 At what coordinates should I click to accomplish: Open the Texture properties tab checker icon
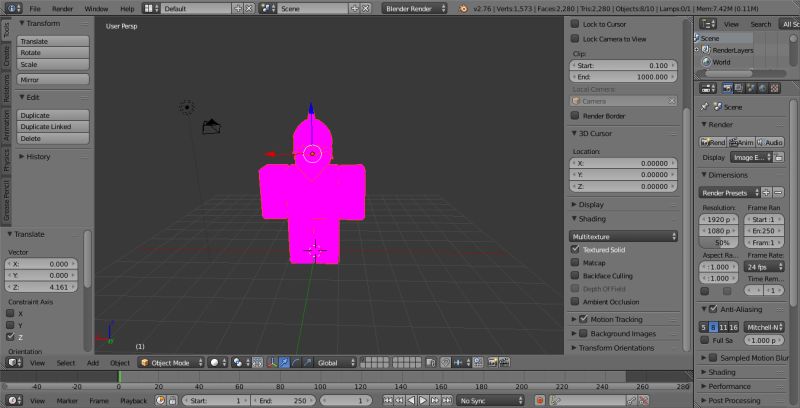click(x=774, y=88)
